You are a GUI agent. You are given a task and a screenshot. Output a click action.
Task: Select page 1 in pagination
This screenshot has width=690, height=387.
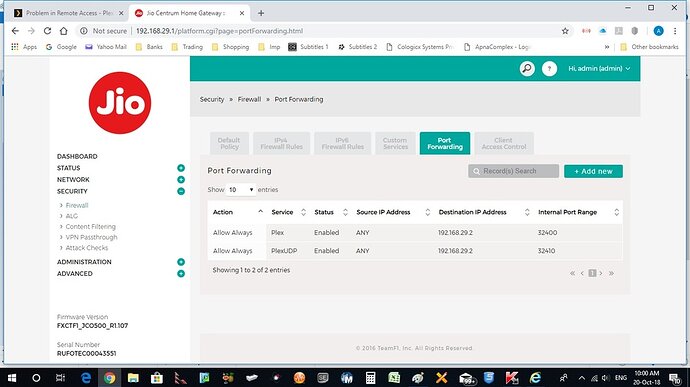point(592,273)
